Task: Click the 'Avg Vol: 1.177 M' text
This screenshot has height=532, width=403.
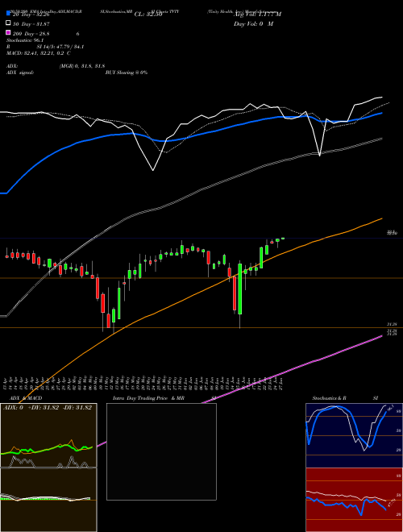Action: click(257, 15)
